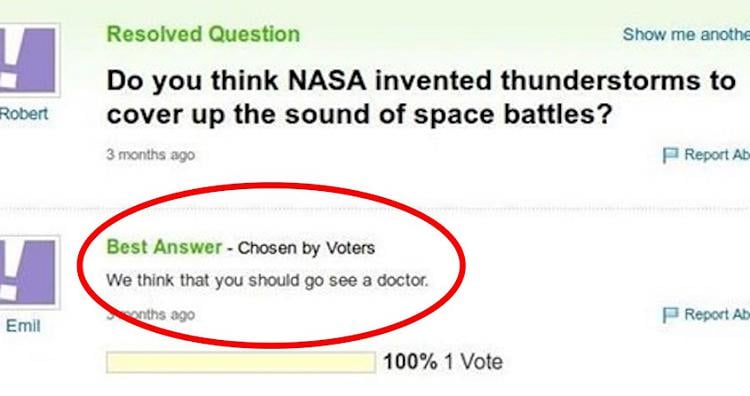The image size is (750, 396).
Task: Click the word NASA in the question
Action: pyautogui.click(x=327, y=80)
